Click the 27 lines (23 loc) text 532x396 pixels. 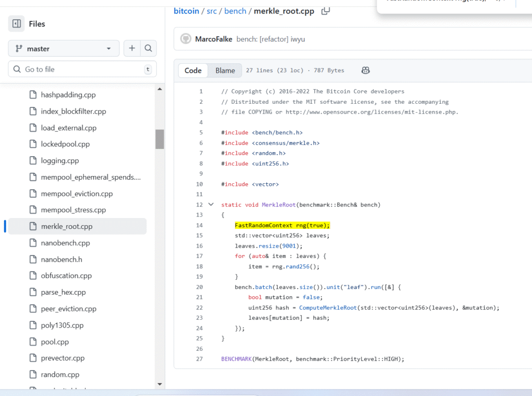(x=274, y=70)
